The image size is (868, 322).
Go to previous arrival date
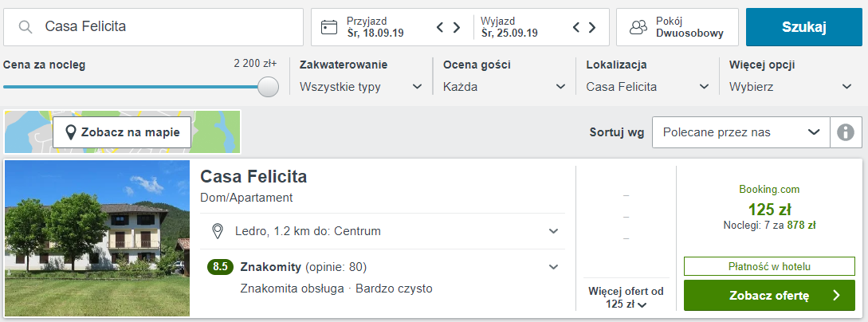pos(440,27)
